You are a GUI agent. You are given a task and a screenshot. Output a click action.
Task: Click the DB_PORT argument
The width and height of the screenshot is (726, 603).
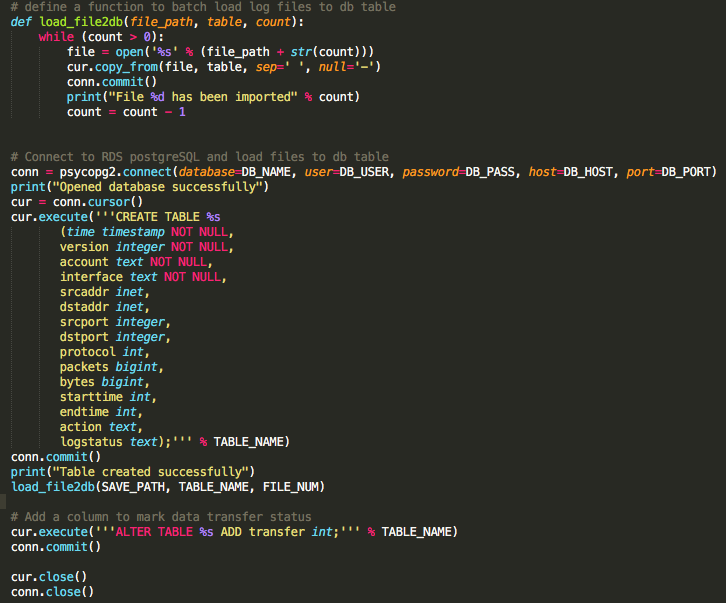tap(685, 172)
